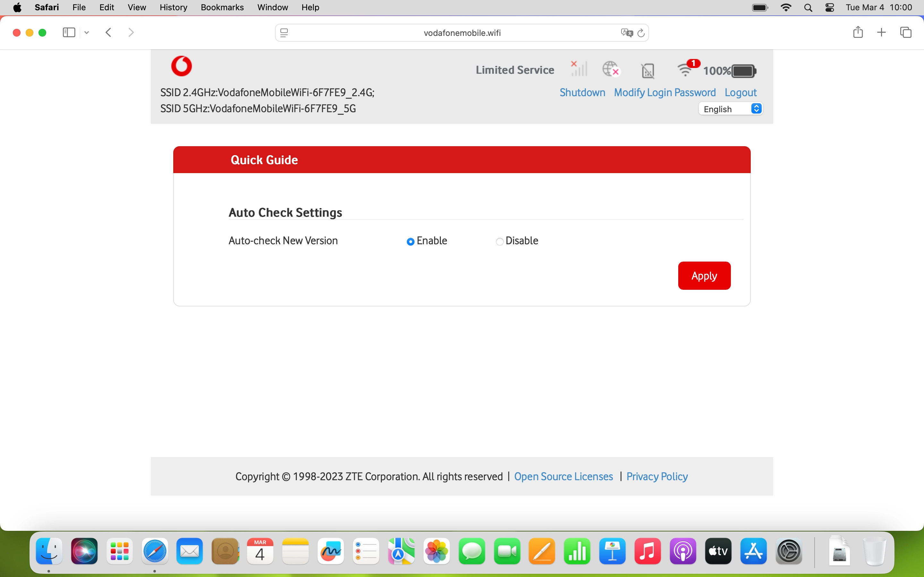
Task: Click the vodafonemobile.wifi address field
Action: coord(462,33)
